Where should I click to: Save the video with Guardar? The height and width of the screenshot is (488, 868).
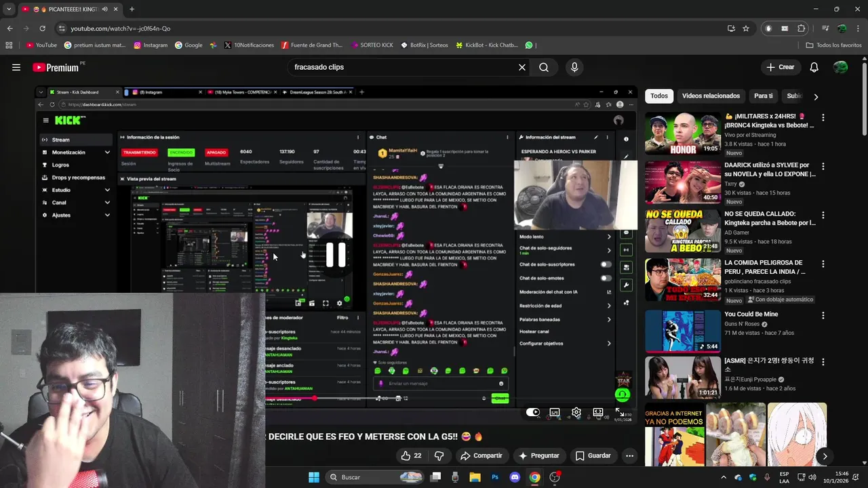click(593, 455)
